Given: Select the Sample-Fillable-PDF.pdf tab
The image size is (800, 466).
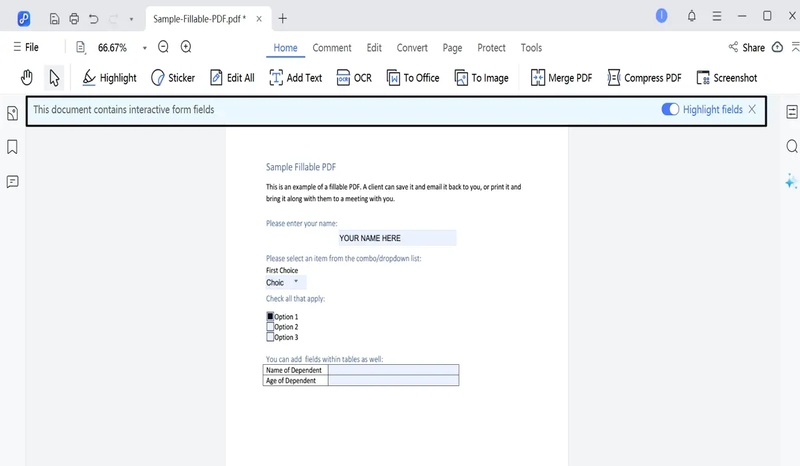Looking at the screenshot, I should [x=199, y=19].
